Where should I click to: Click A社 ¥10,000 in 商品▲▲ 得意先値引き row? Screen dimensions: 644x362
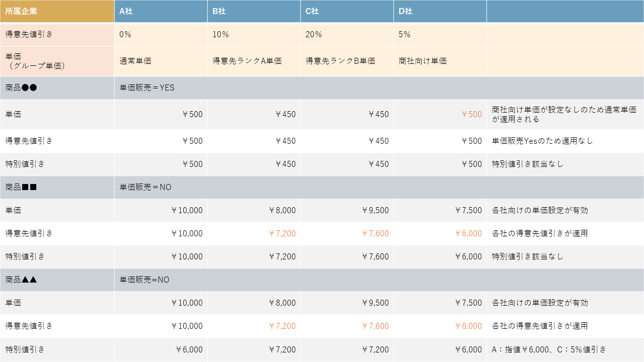pyautogui.click(x=187, y=326)
